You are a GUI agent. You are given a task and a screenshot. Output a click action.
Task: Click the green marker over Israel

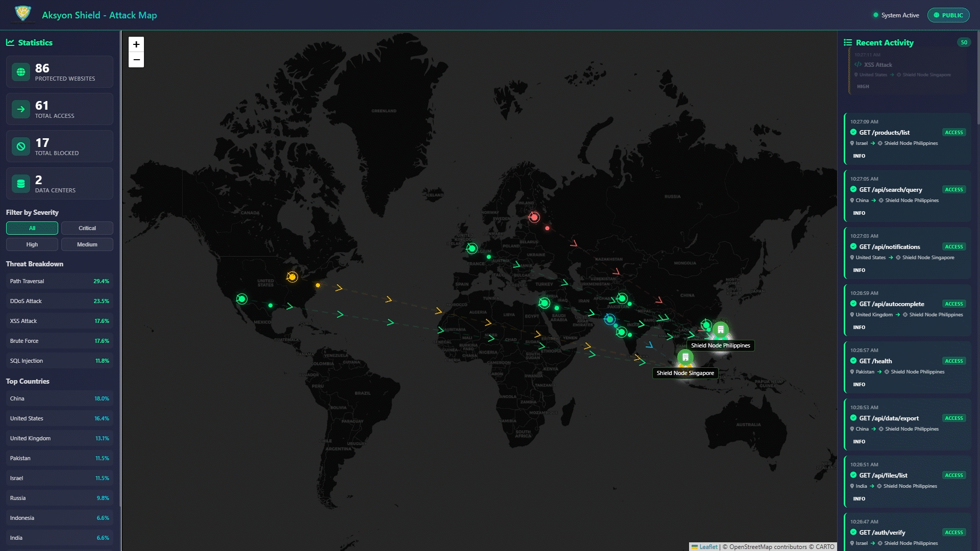coord(545,303)
